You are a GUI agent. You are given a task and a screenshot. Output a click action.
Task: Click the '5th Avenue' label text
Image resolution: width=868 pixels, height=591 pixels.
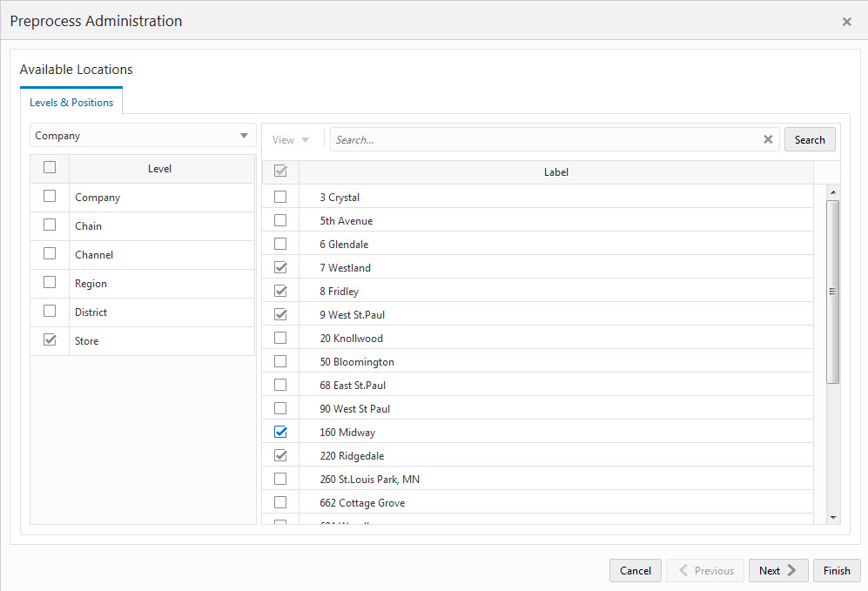tap(346, 221)
